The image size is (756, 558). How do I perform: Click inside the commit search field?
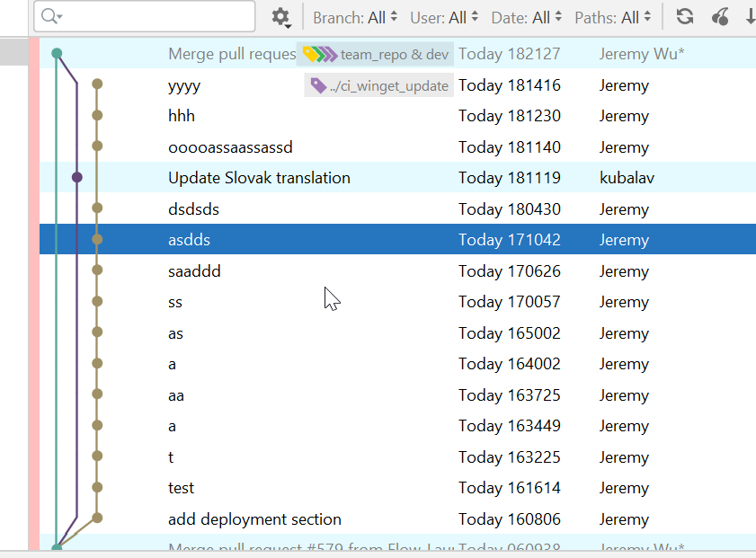pos(144,16)
